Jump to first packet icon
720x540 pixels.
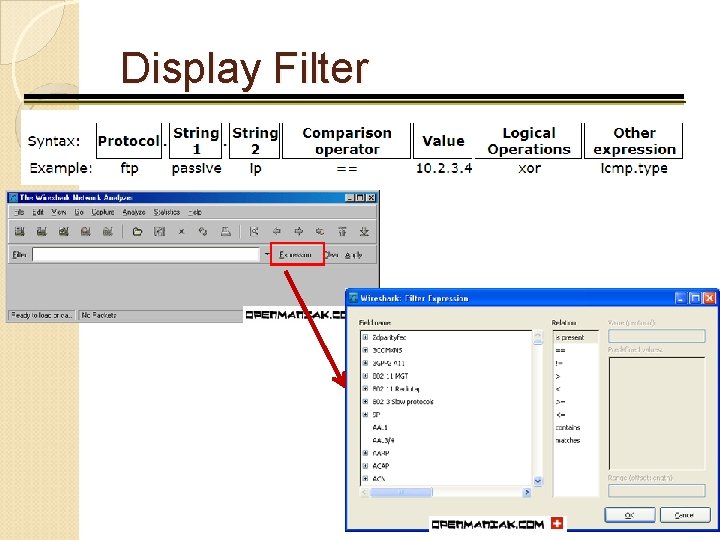coord(342,231)
